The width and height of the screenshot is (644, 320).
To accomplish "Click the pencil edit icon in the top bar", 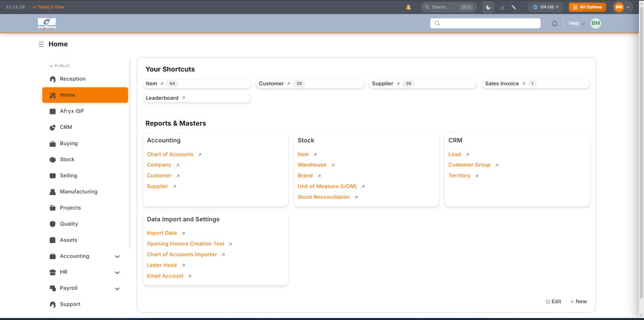I will (514, 7).
